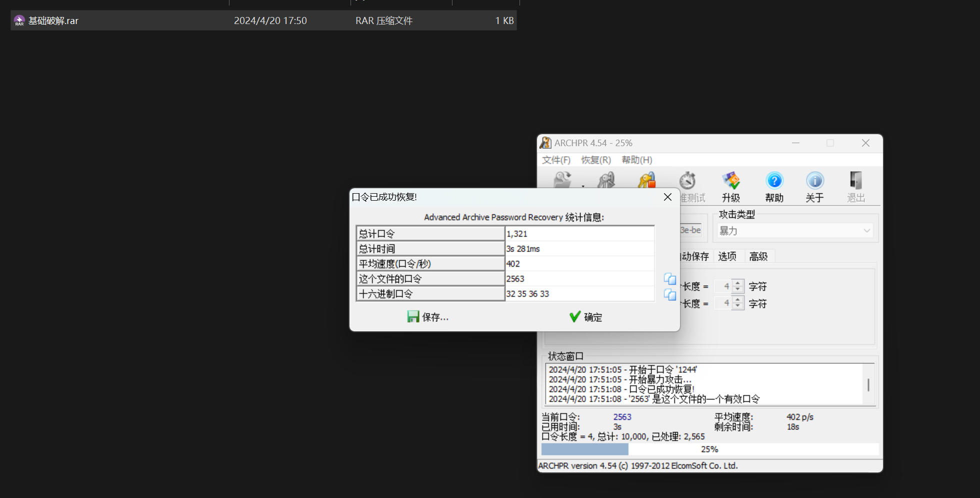
Task: Click the 升级 upgrade icon
Action: [730, 180]
